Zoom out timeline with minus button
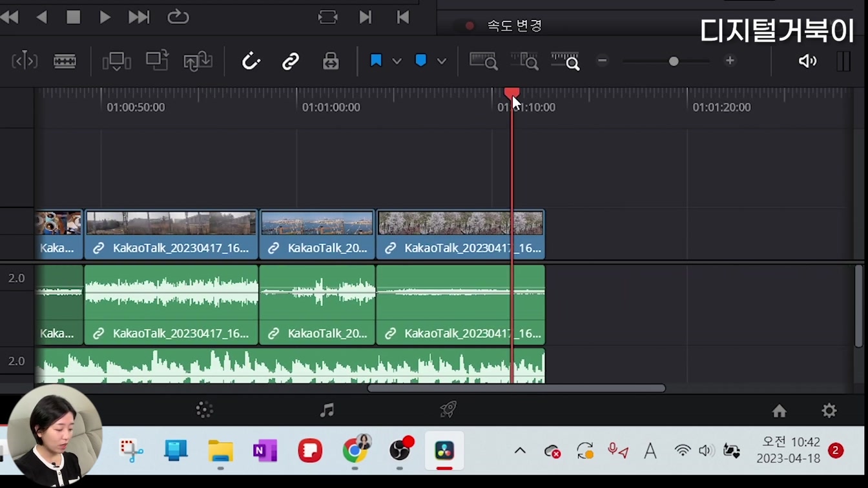 602,61
